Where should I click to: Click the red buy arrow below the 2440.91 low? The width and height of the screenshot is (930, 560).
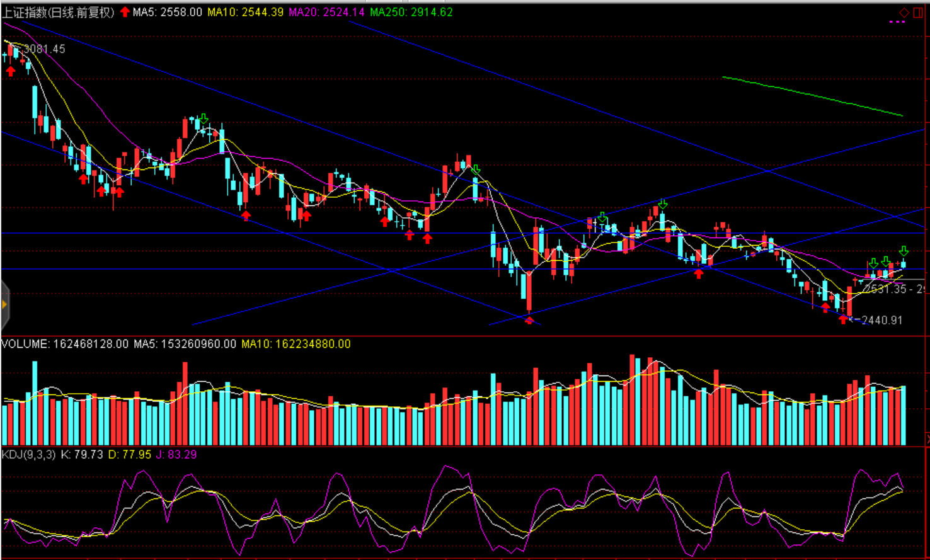844,320
